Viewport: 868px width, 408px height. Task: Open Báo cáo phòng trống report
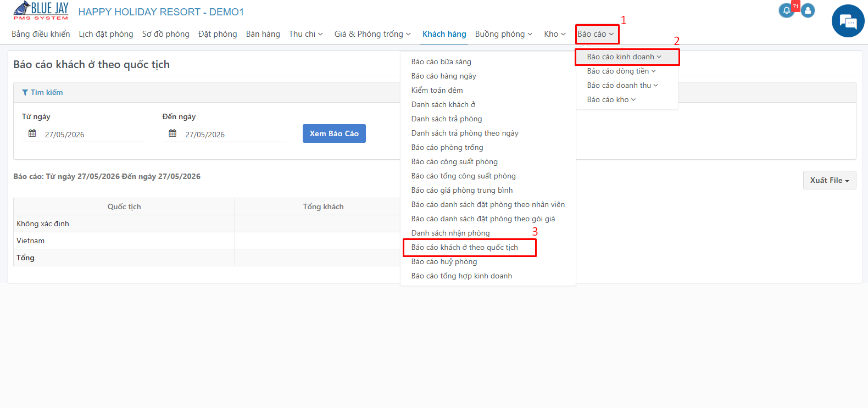[x=447, y=147]
